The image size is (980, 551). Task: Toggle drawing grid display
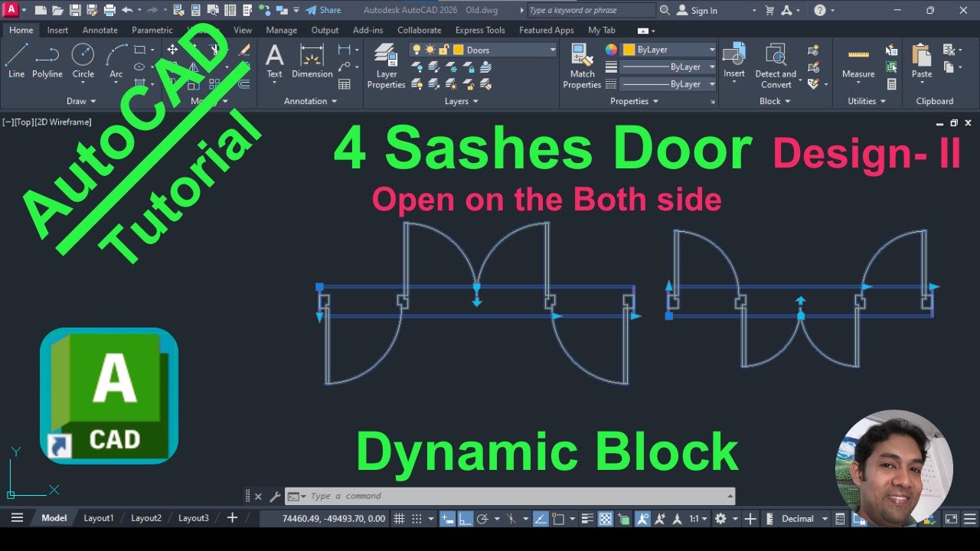tap(399, 518)
